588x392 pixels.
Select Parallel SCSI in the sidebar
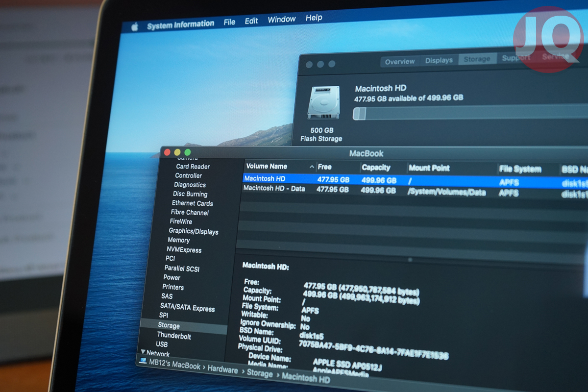(x=182, y=269)
